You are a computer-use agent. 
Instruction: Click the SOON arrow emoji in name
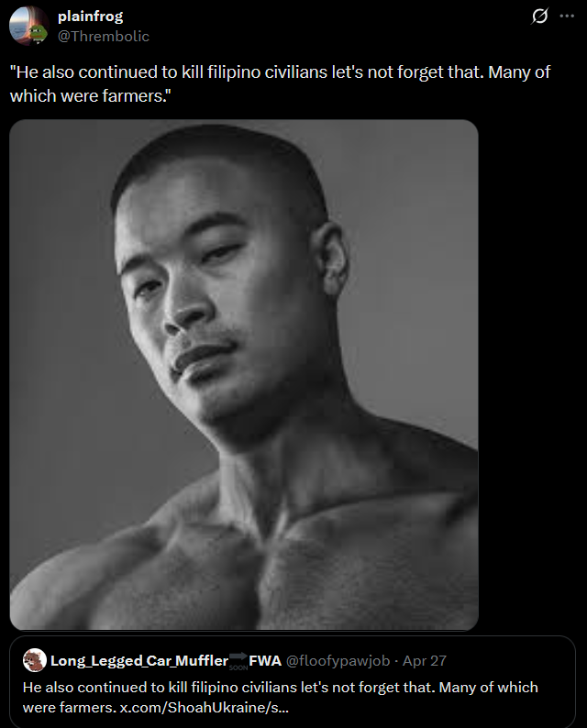coord(238,661)
